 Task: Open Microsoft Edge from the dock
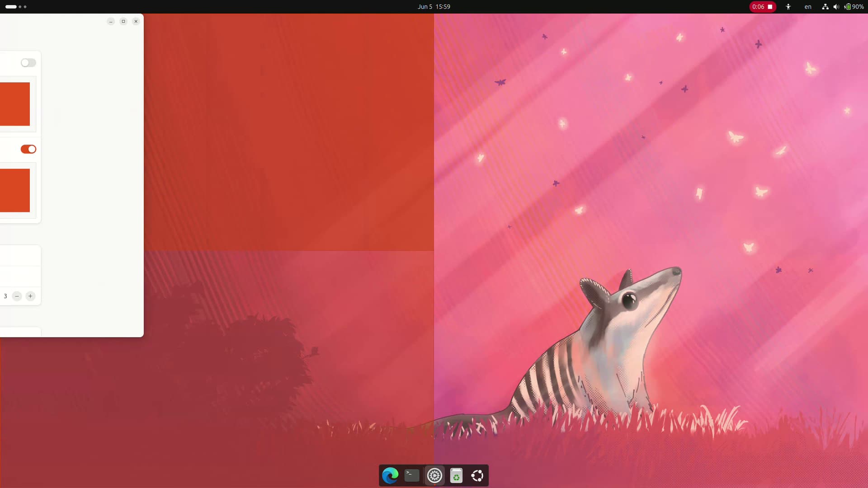[x=390, y=475]
